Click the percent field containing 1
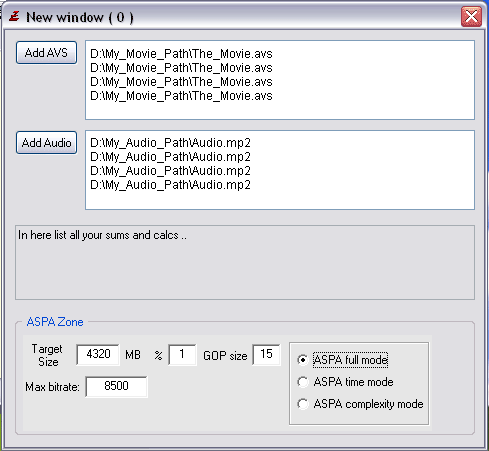Viewport: 489px width, 451px height. [x=182, y=354]
